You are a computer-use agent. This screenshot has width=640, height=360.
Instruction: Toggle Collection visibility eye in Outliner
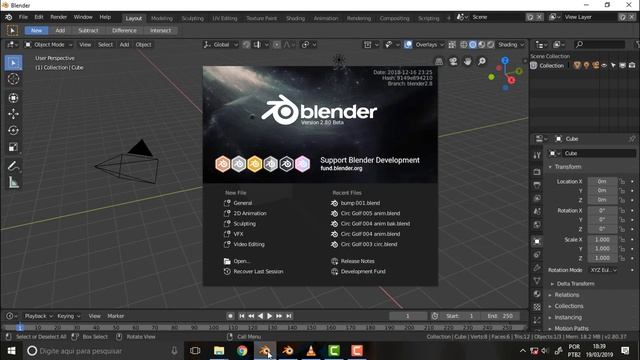604,65
